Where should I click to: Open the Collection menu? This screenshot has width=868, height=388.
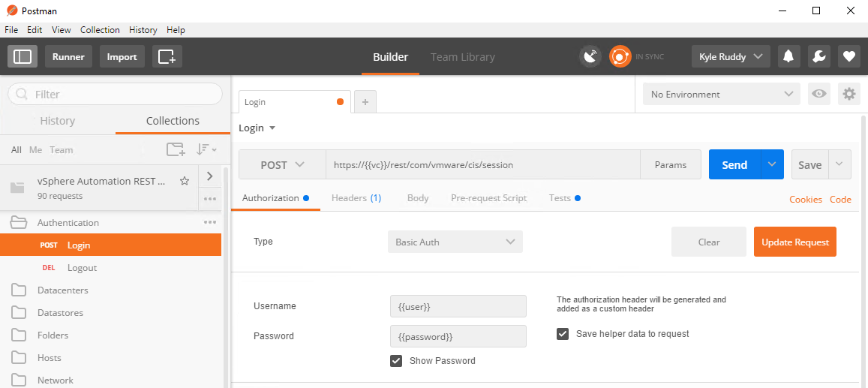100,30
